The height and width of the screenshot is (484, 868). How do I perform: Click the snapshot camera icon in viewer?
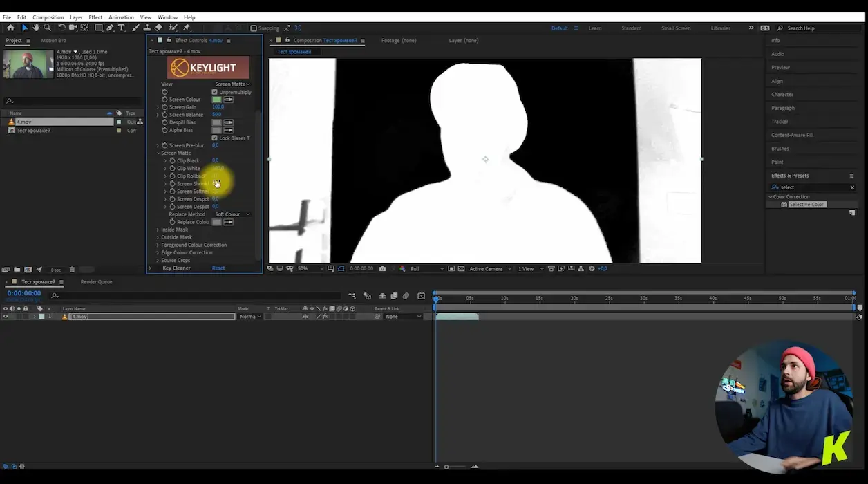pyautogui.click(x=382, y=268)
